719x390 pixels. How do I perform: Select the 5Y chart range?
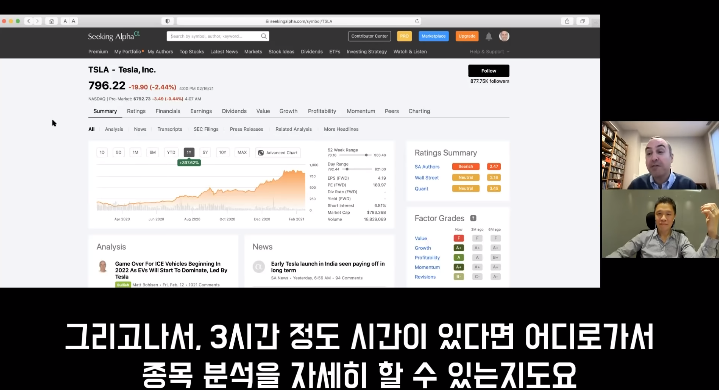(x=205, y=153)
